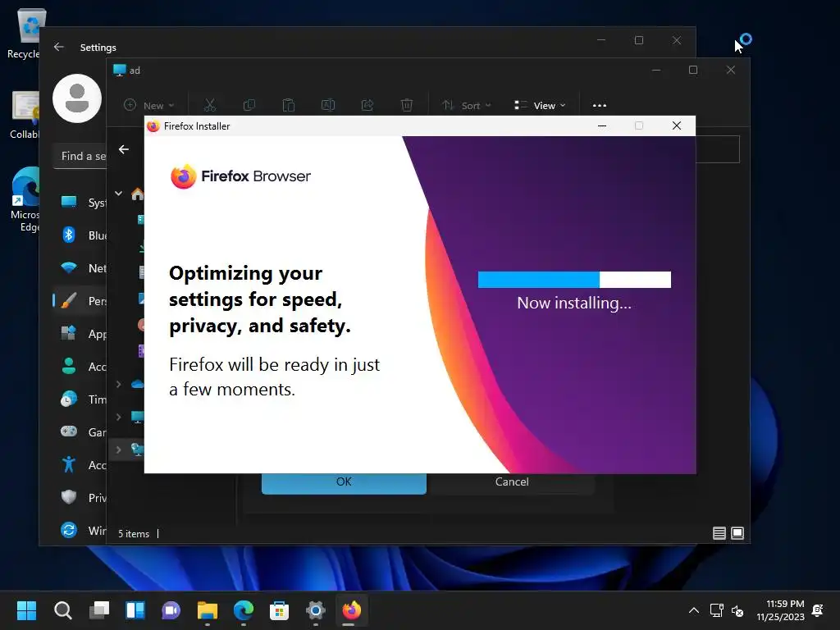Select Network in Settings sidebar

tap(80, 268)
